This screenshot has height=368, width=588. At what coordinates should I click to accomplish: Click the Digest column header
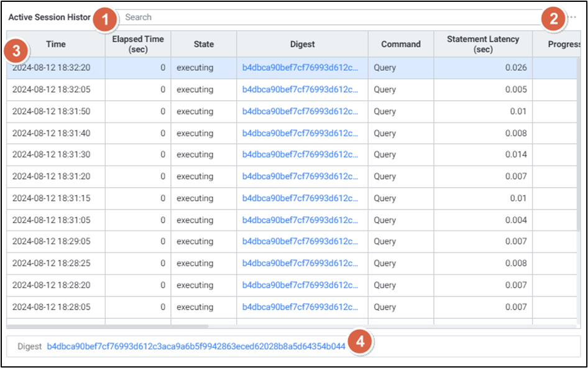(302, 44)
